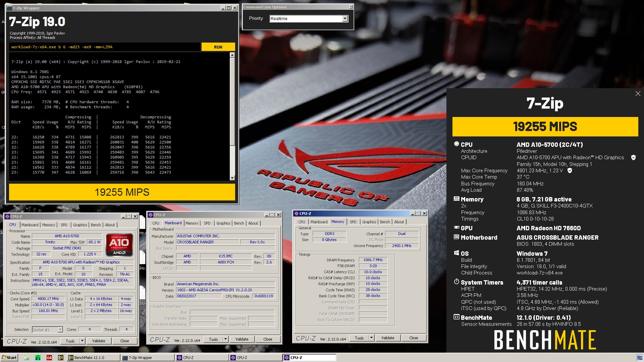The width and height of the screenshot is (644, 362).
Task: Click the Windows logo icon beside OS
Action: tap(456, 253)
